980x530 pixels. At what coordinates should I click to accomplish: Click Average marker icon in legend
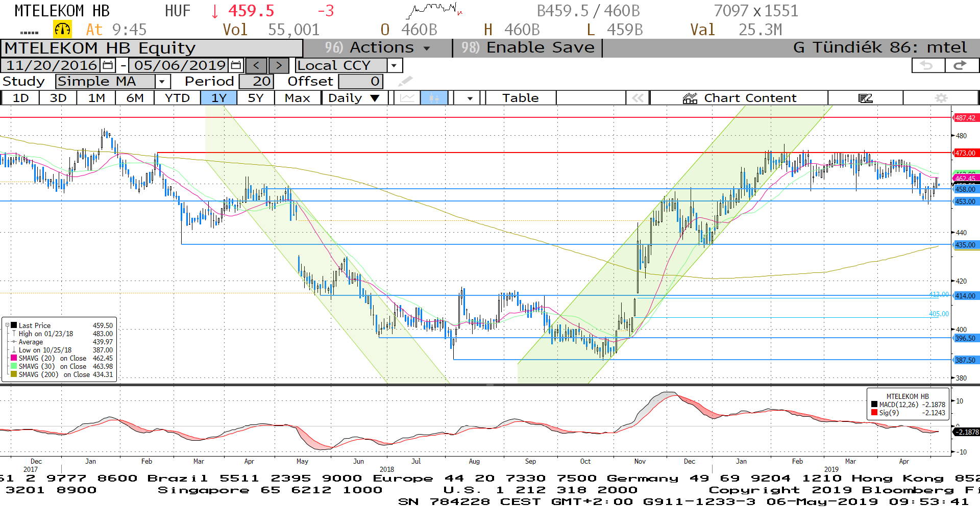[x=14, y=342]
